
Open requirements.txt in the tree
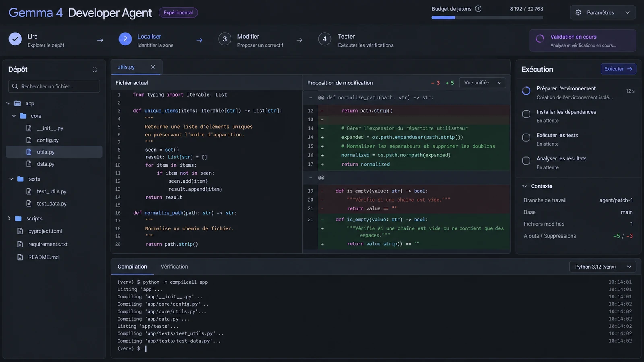48,244
